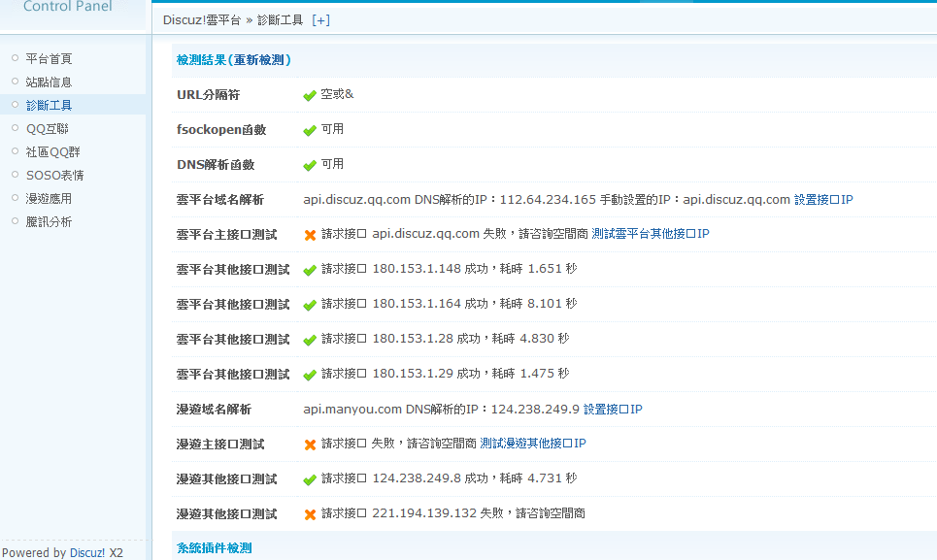Click red X icon for 漫遊主接口測試
The image size is (937, 560).
click(310, 445)
